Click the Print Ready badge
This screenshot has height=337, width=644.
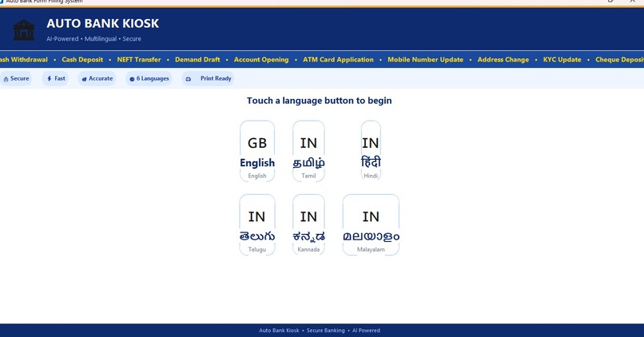pyautogui.click(x=209, y=78)
